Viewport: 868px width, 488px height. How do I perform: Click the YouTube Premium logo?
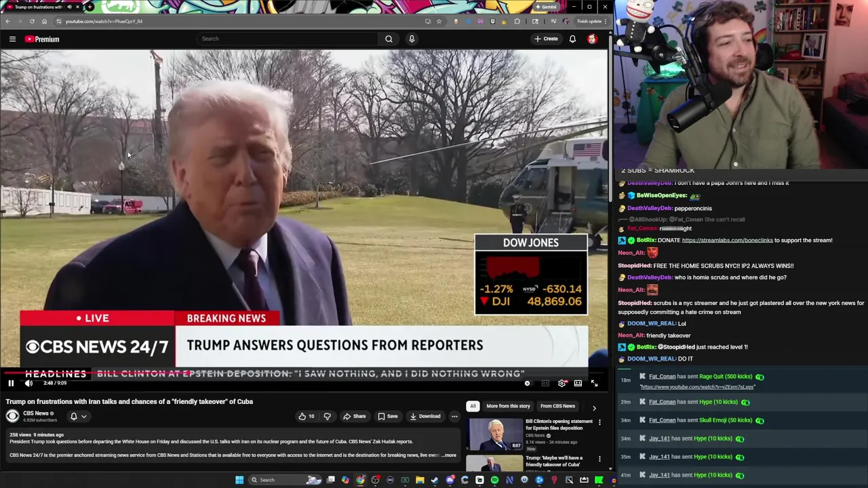coord(42,39)
